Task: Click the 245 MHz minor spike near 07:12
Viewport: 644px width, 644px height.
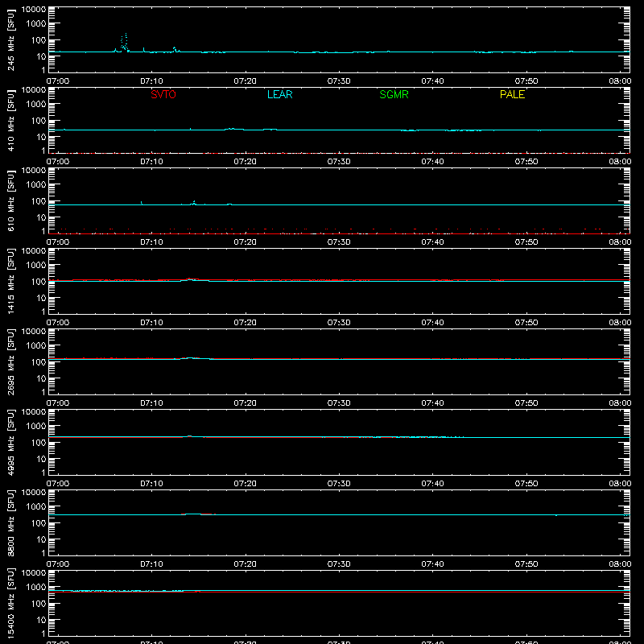Action: [x=175, y=49]
